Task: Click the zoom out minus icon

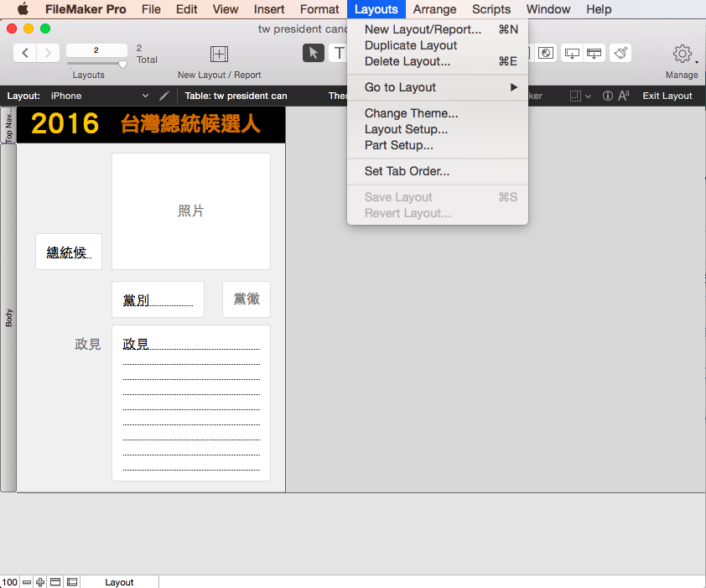Action: [x=26, y=581]
